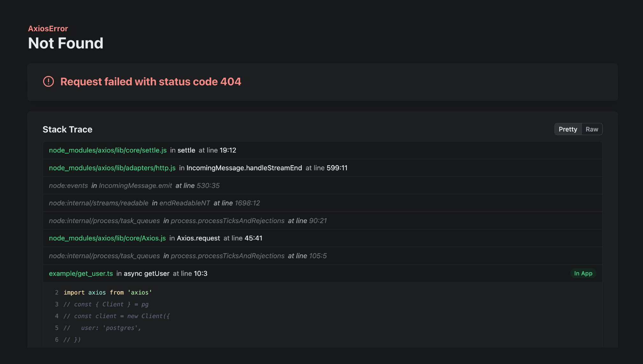Image resolution: width=643 pixels, height=364 pixels.
Task: Click the In App badge
Action: tap(583, 274)
